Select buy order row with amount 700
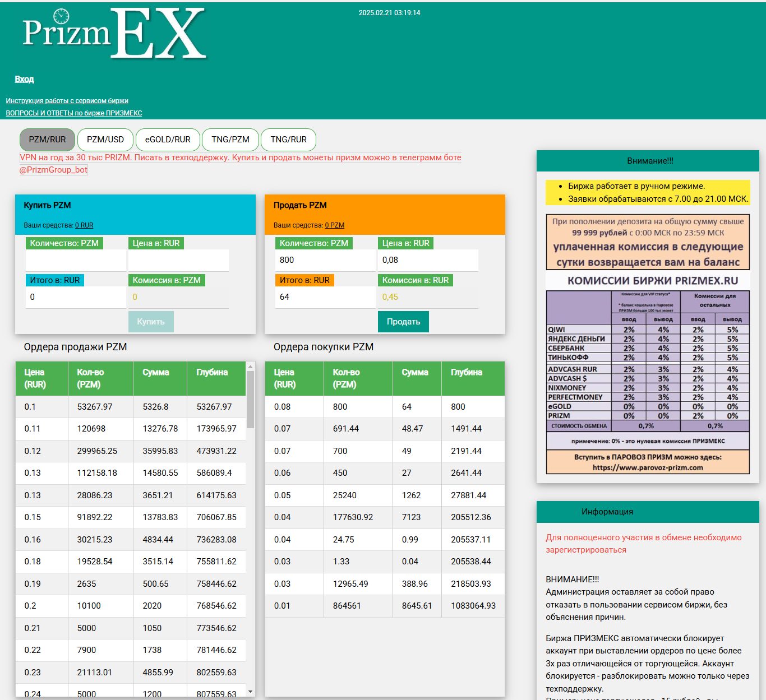Viewport: 766px width, 700px height. [385, 451]
